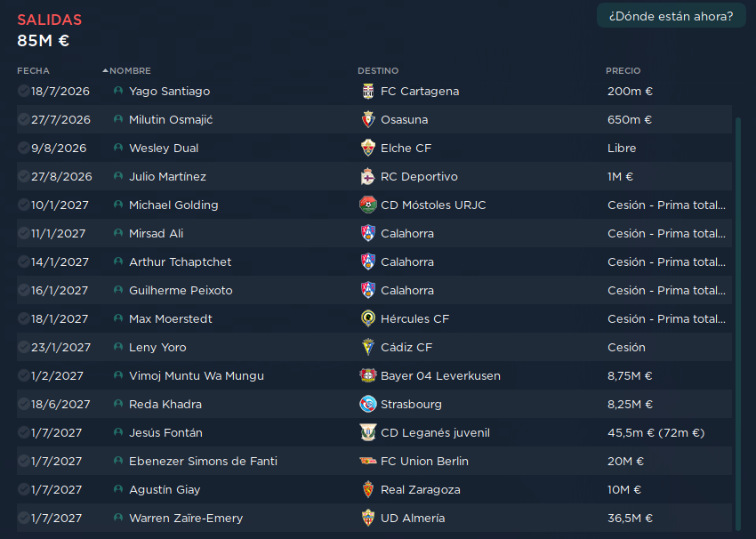This screenshot has width=756, height=539.
Task: Click Strasbourg club crest icon
Action: pos(368,404)
